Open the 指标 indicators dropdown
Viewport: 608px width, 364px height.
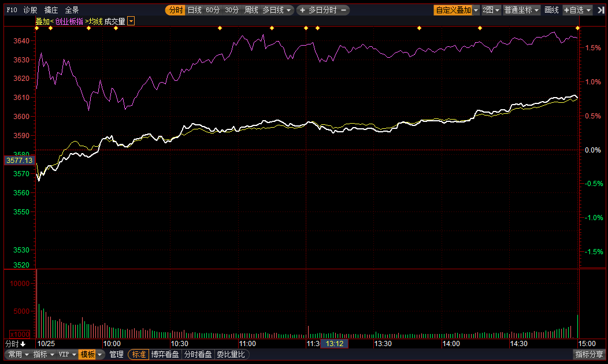43,354
